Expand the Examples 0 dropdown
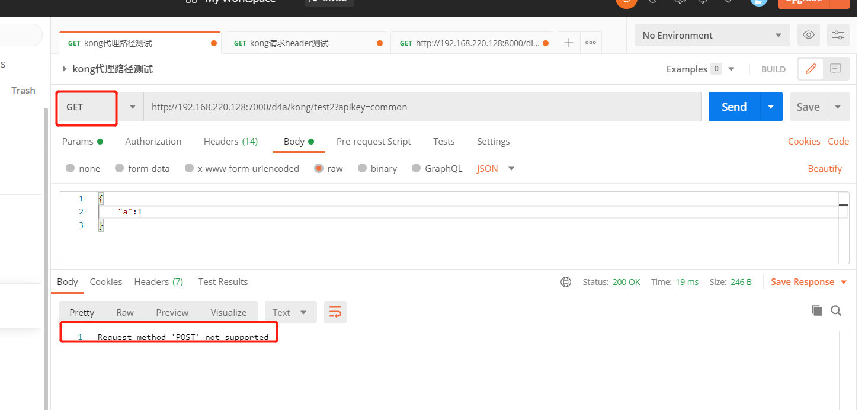 701,69
